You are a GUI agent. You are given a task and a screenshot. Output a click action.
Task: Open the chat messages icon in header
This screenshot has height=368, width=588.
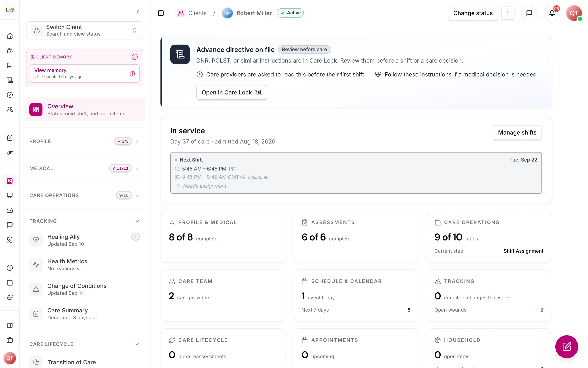click(x=529, y=13)
